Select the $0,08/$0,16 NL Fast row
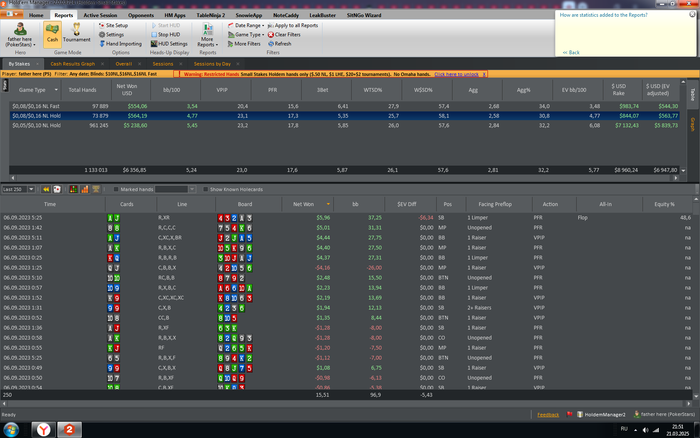 click(x=344, y=106)
